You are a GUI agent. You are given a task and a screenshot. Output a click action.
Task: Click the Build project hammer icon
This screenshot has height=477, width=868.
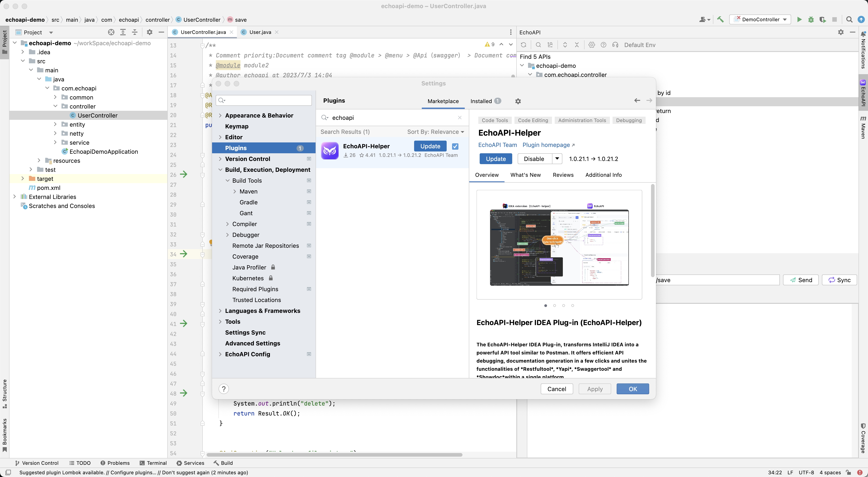click(720, 19)
